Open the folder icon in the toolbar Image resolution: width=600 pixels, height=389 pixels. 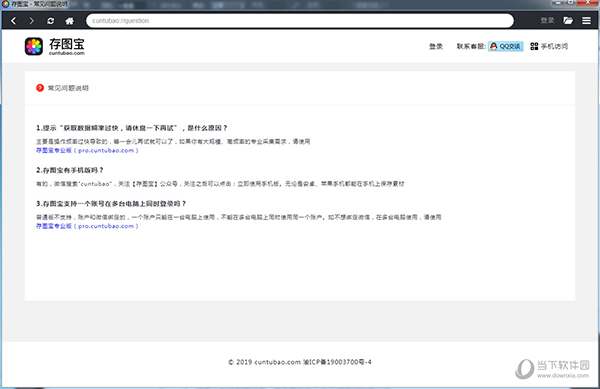tap(568, 21)
